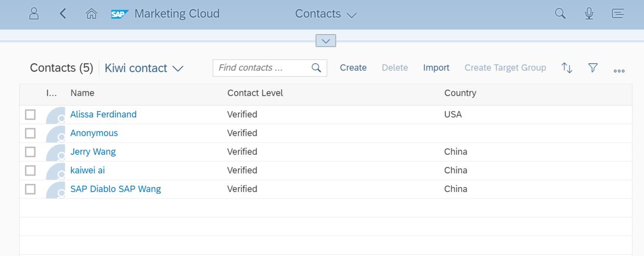
Task: Click the Create button
Action: click(353, 68)
